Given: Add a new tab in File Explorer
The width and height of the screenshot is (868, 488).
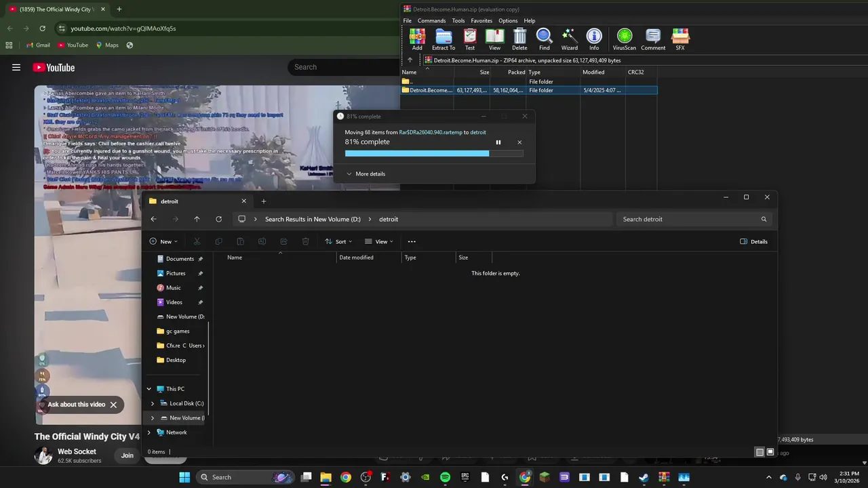Looking at the screenshot, I should pyautogui.click(x=264, y=201).
